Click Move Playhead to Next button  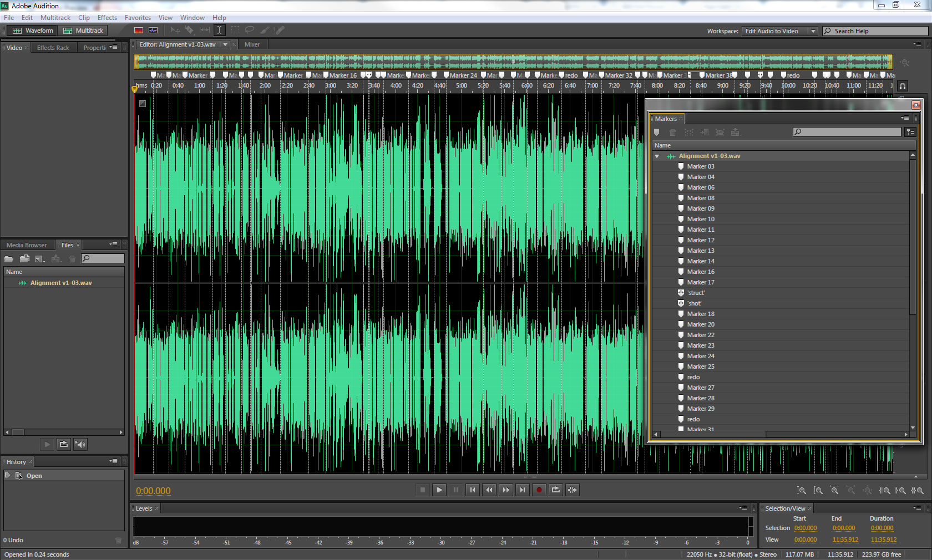[522, 490]
